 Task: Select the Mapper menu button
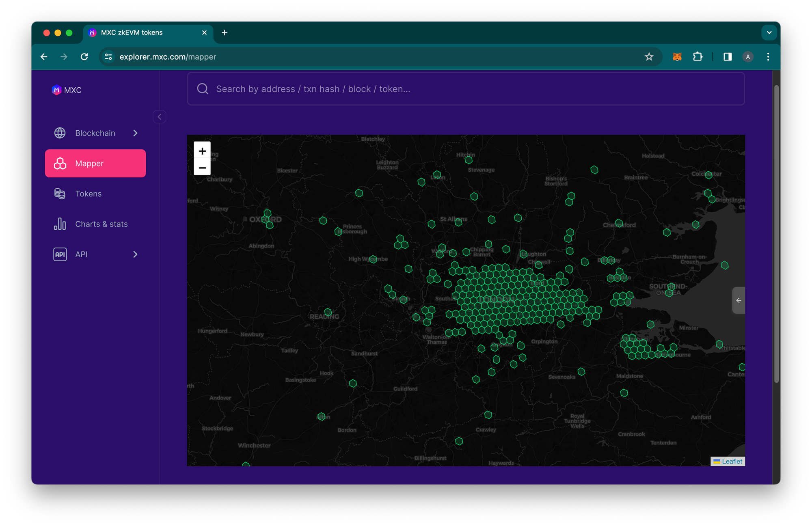(x=95, y=164)
